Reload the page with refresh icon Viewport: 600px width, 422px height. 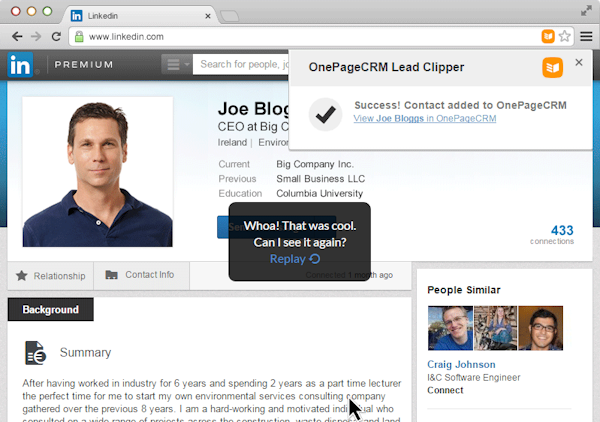(x=56, y=37)
